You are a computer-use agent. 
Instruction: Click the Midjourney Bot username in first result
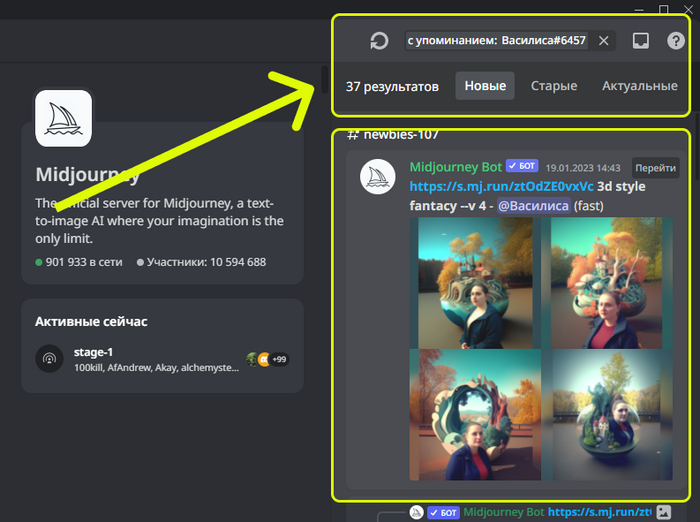pos(456,167)
